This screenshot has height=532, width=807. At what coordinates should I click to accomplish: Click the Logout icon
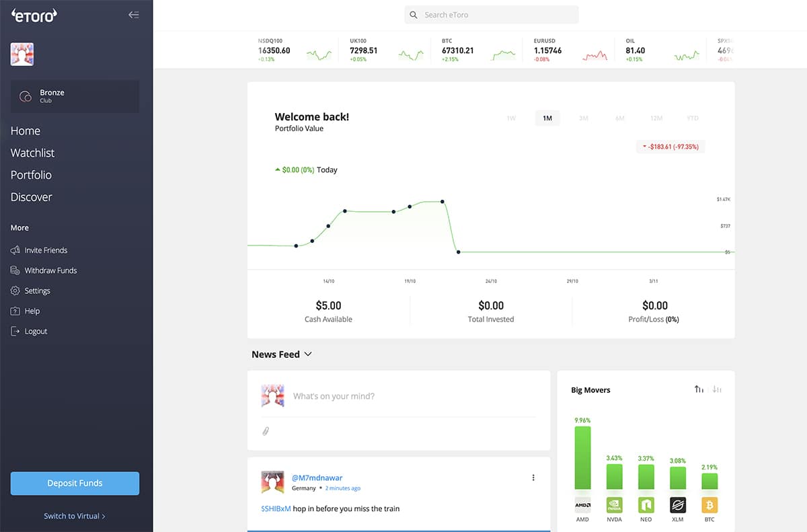coord(15,331)
